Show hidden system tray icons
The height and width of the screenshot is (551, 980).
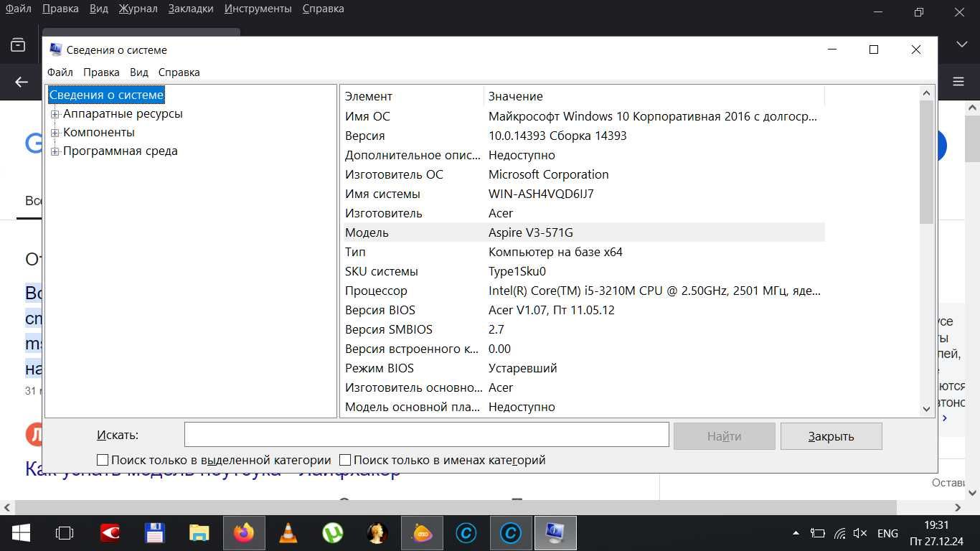pos(795,533)
